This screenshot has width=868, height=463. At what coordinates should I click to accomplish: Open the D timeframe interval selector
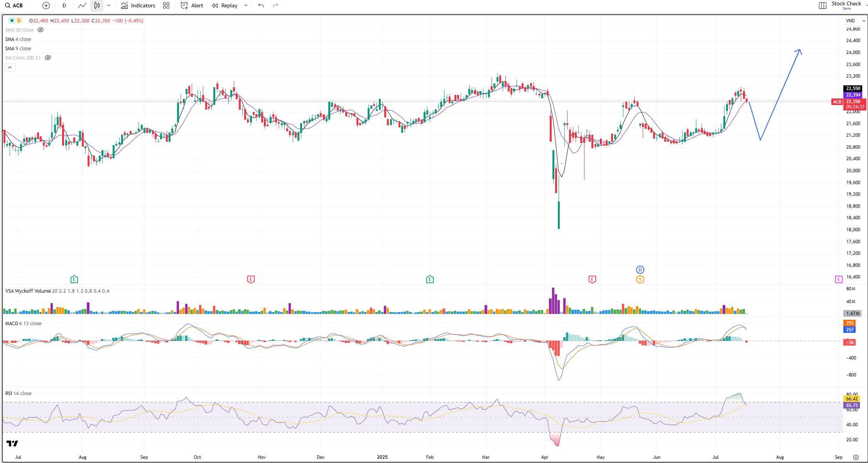pyautogui.click(x=64, y=5)
